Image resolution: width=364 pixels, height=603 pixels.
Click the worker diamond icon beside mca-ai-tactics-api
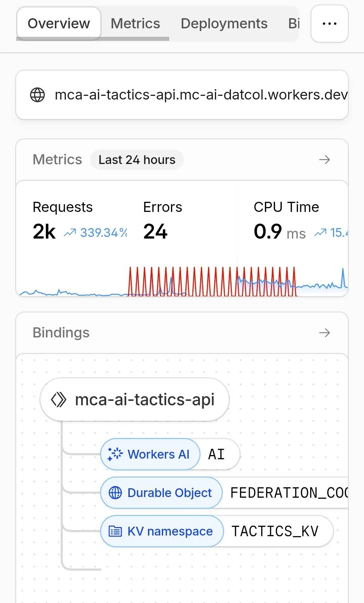(59, 400)
